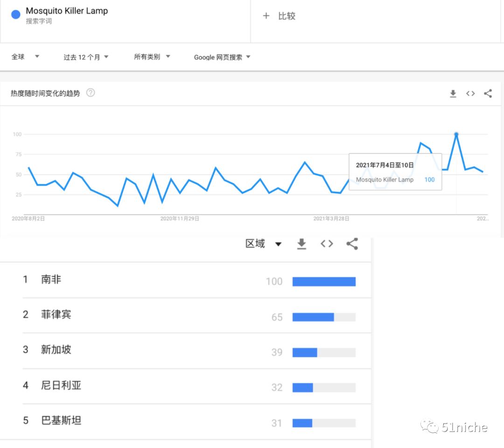Click the blue color dot of search term
This screenshot has width=504, height=448.
[16, 14]
